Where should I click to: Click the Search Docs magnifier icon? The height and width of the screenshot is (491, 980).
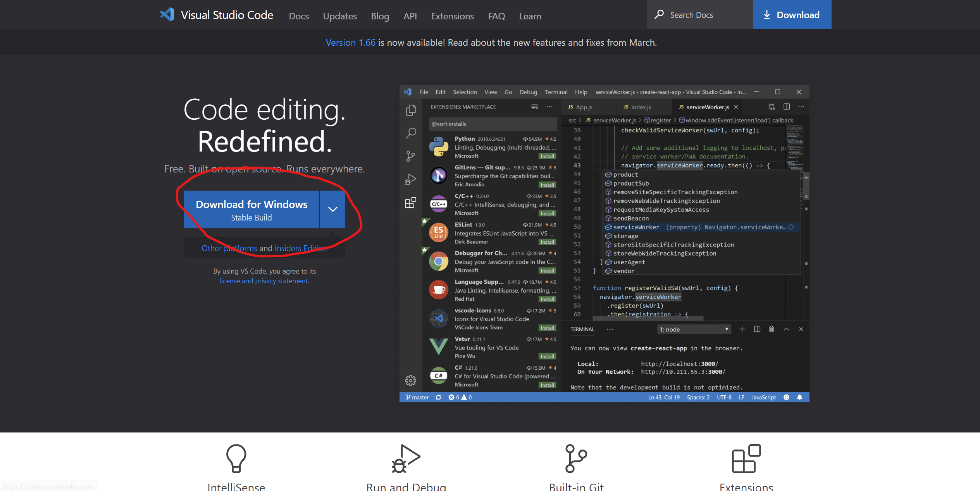[x=659, y=15]
